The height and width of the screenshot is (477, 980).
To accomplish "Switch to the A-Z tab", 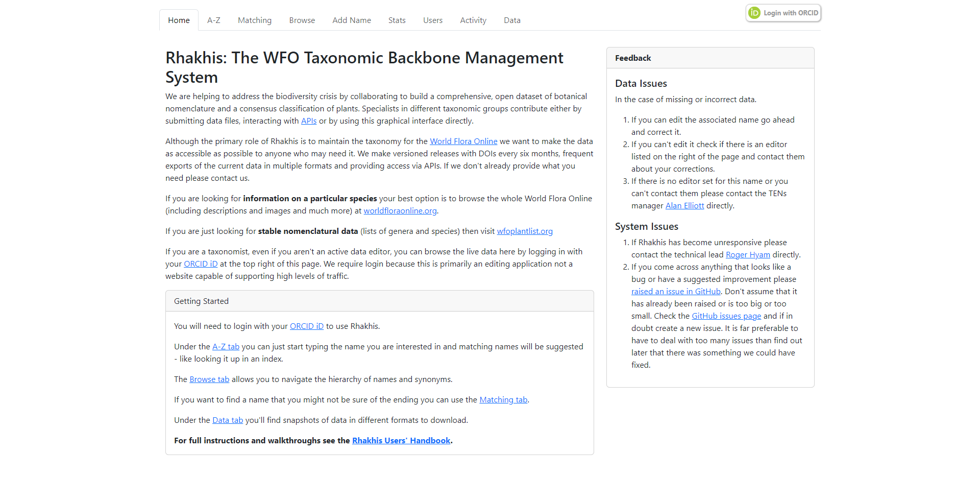I will click(213, 20).
